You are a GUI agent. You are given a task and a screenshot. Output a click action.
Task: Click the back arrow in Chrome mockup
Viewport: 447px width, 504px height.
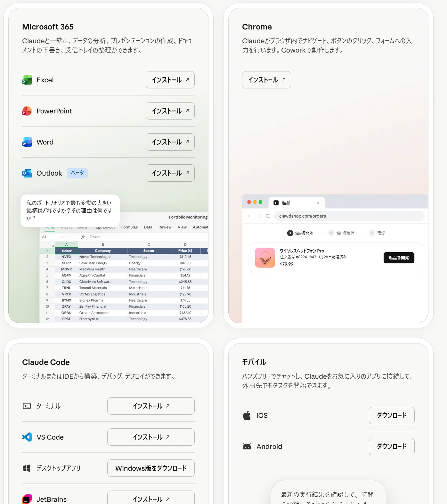(x=249, y=216)
